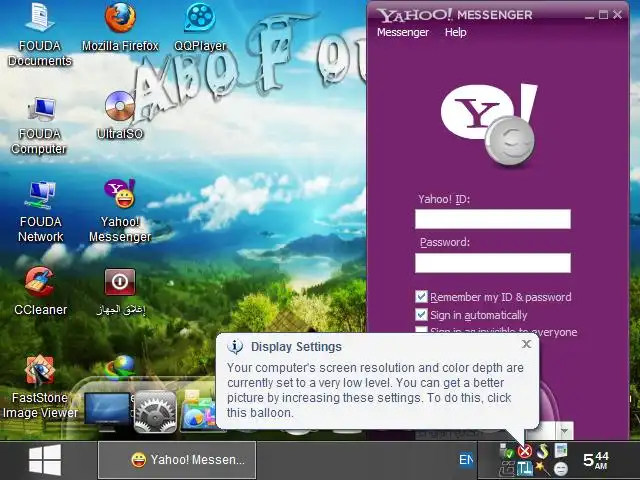Click the blue monitor icon in the dock
The height and width of the screenshot is (480, 640).
point(107,411)
